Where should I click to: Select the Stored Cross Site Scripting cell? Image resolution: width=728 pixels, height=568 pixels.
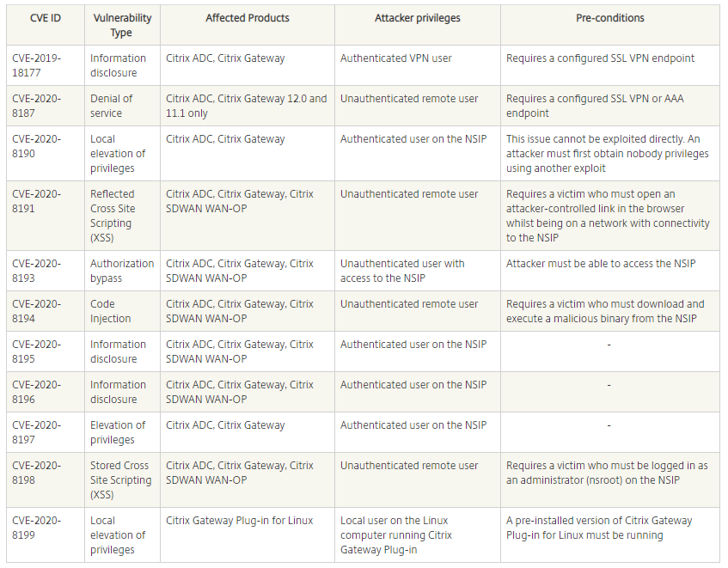(119, 479)
